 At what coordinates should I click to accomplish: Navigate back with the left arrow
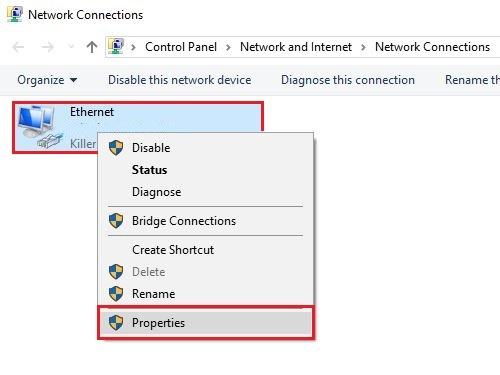(x=18, y=47)
